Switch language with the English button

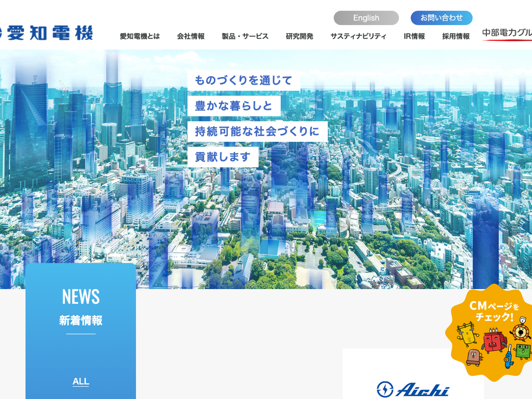point(366,18)
